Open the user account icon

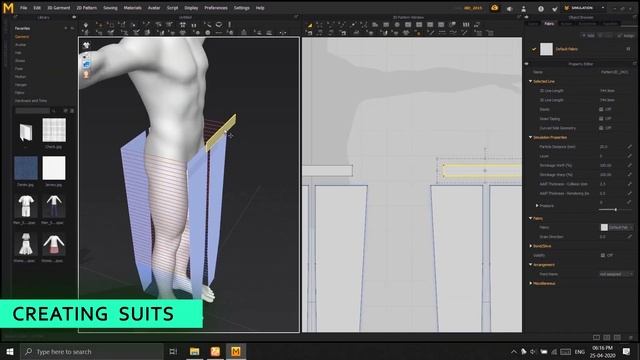524,8
